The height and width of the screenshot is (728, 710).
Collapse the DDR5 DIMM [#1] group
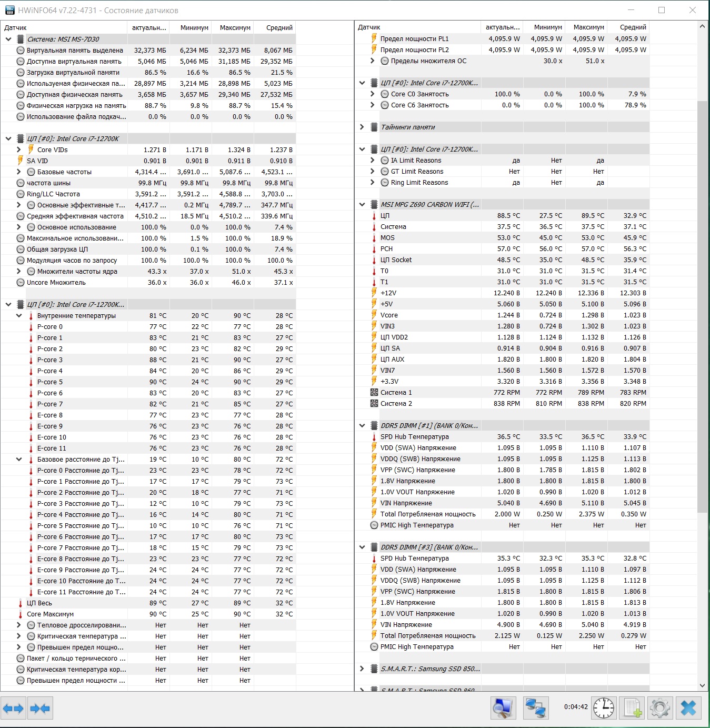pyautogui.click(x=362, y=425)
